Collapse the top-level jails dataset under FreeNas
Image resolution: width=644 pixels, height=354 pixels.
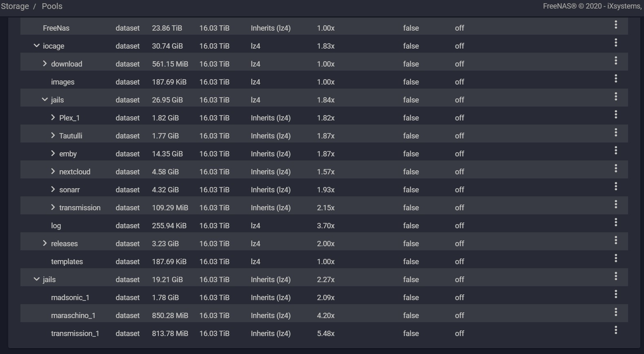pyautogui.click(x=37, y=279)
